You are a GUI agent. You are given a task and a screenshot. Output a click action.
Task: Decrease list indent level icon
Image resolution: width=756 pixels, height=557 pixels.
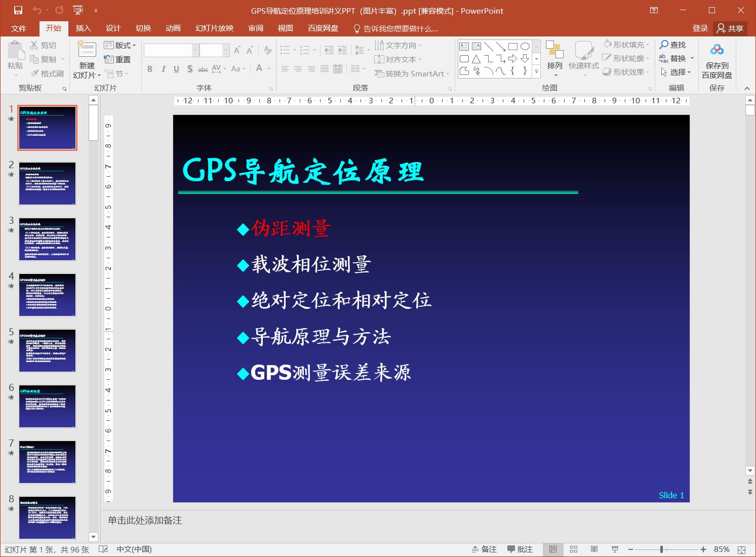pyautogui.click(x=329, y=50)
